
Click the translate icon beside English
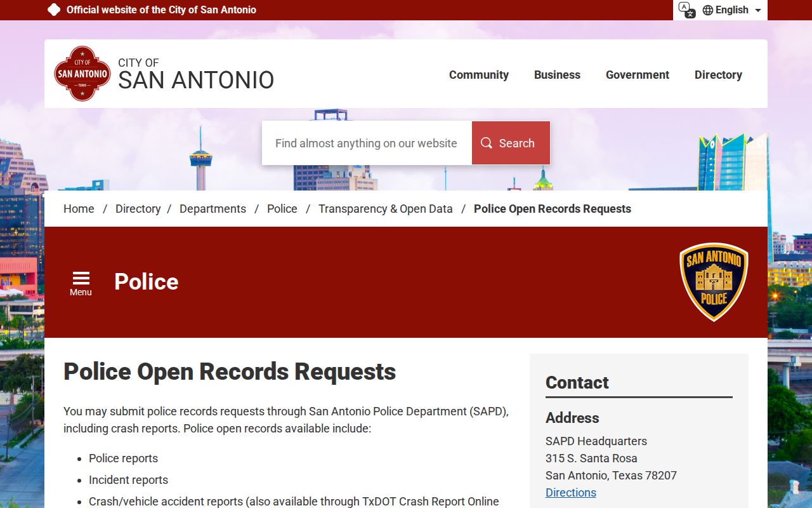[x=686, y=10]
